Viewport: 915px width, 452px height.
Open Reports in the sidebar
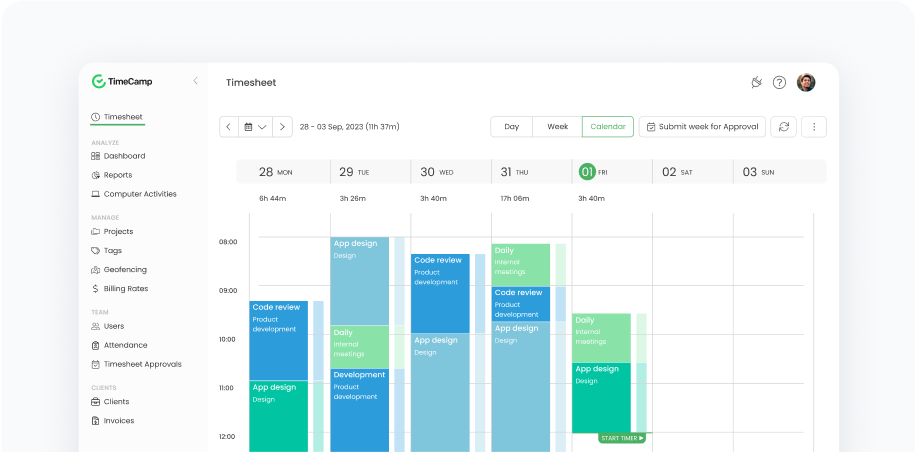pos(118,175)
